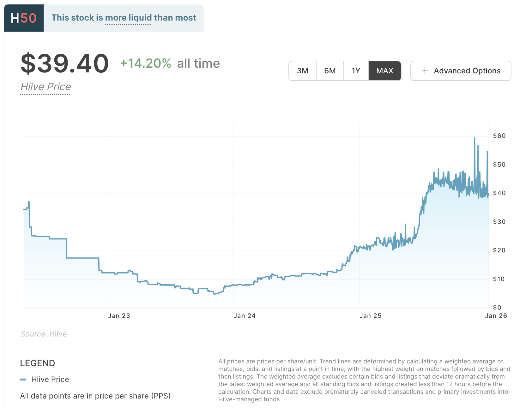Click the Jan 23 date label on axis
Viewport: 532px width, 408px height.
click(119, 315)
